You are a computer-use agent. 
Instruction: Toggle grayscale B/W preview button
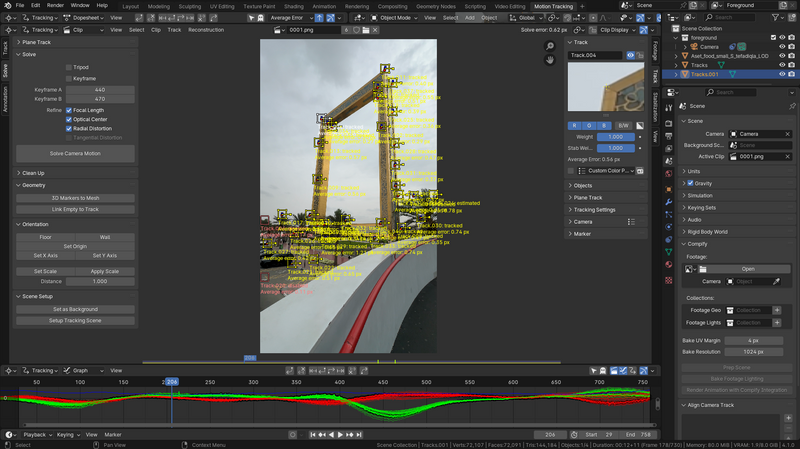click(x=624, y=125)
